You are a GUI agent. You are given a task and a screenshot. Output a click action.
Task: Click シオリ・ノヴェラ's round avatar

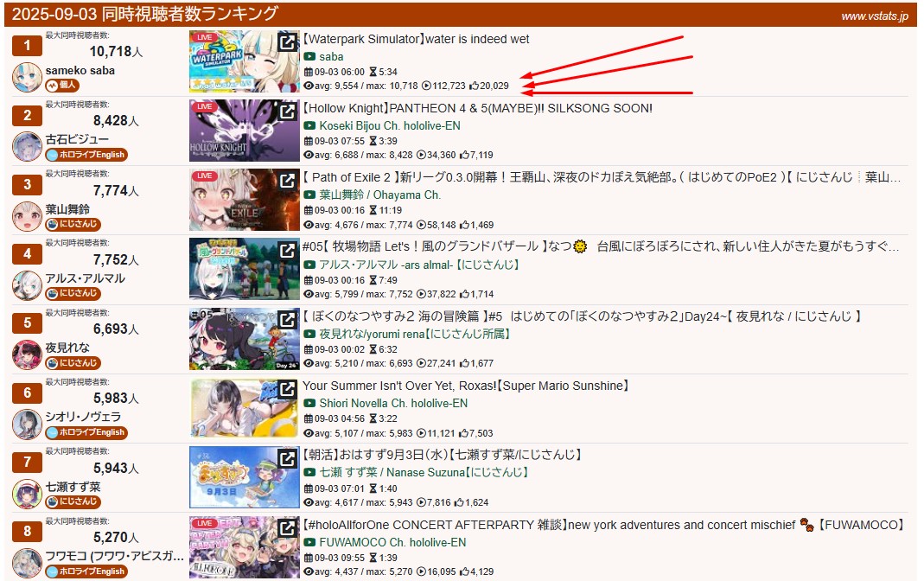[x=27, y=425]
